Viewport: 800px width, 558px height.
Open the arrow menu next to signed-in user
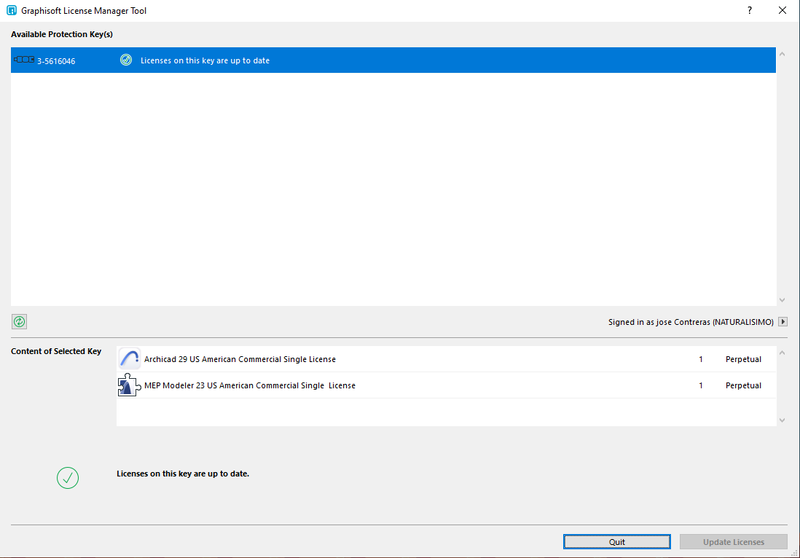pyautogui.click(x=783, y=322)
